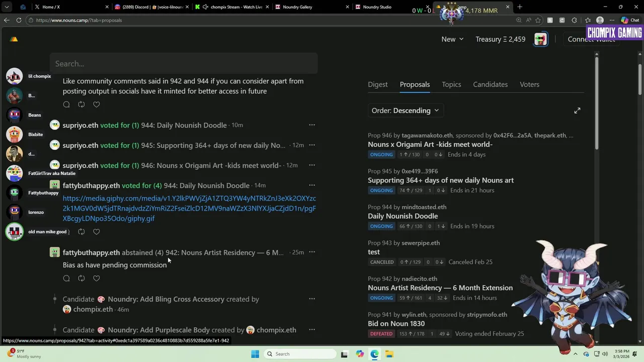
Task: Open more options for supriyo.eth 946 vote
Action: (x=312, y=165)
